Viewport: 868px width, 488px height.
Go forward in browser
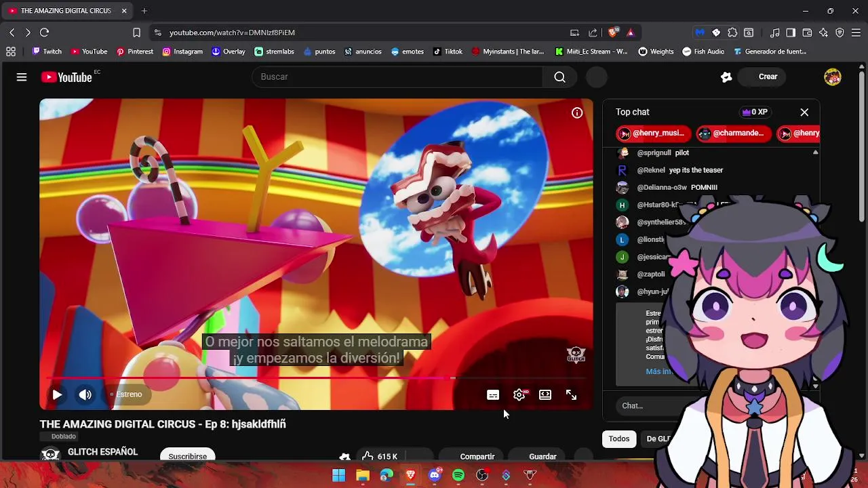tap(28, 33)
